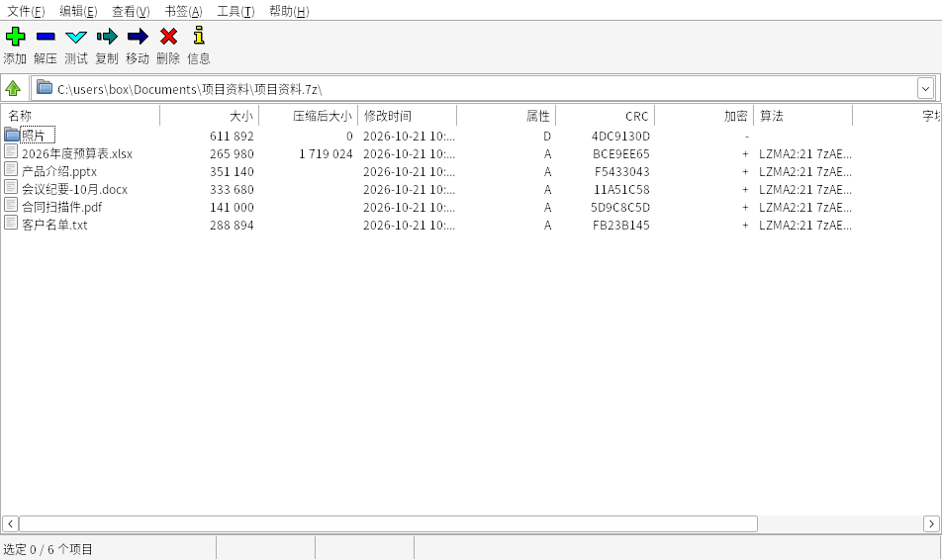Click status bar text 选定 0 / 6 个项目

click(x=48, y=549)
